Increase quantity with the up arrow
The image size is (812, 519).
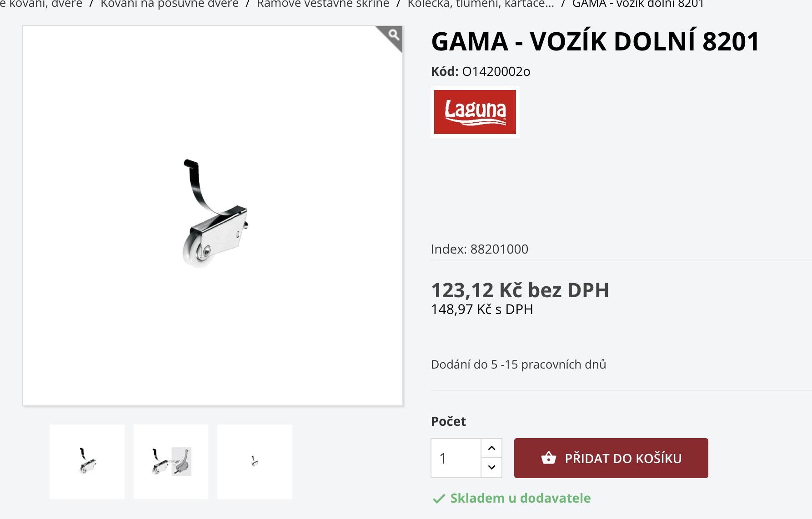491,448
